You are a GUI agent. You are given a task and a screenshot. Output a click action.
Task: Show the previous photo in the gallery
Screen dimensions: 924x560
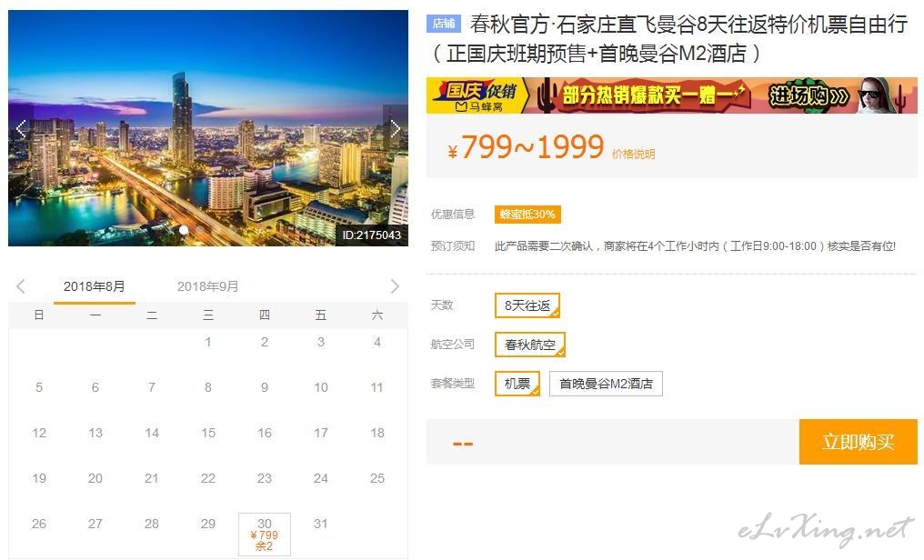[x=21, y=128]
